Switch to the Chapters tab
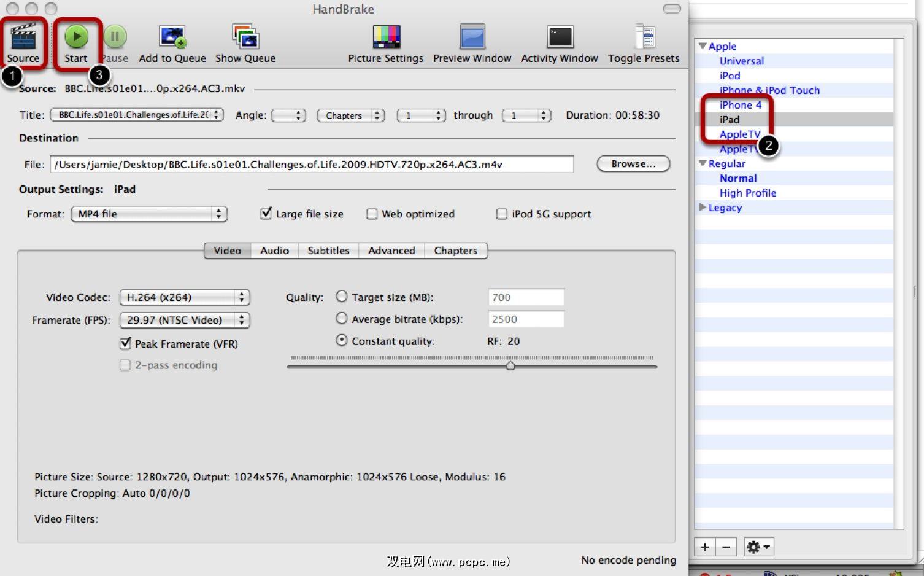This screenshot has width=924, height=576. (456, 251)
